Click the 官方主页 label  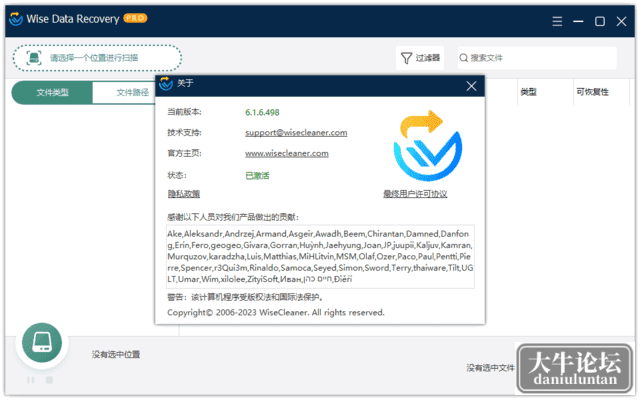coord(184,153)
